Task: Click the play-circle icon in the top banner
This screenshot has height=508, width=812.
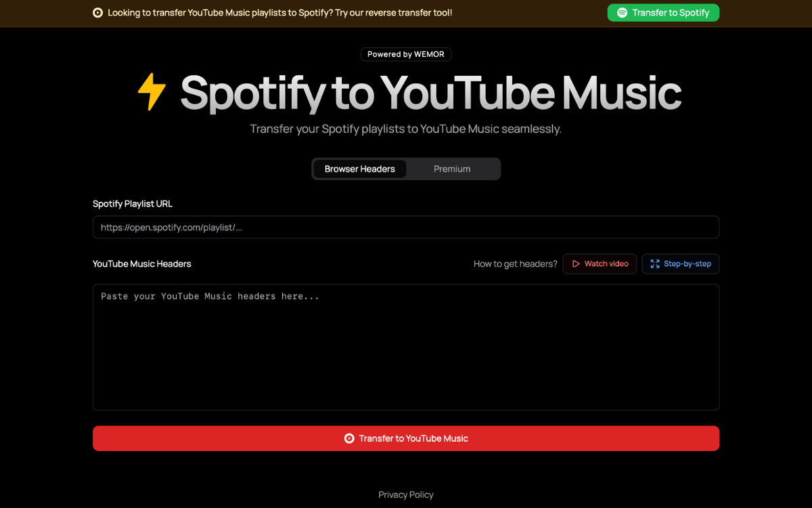Action: tap(98, 13)
